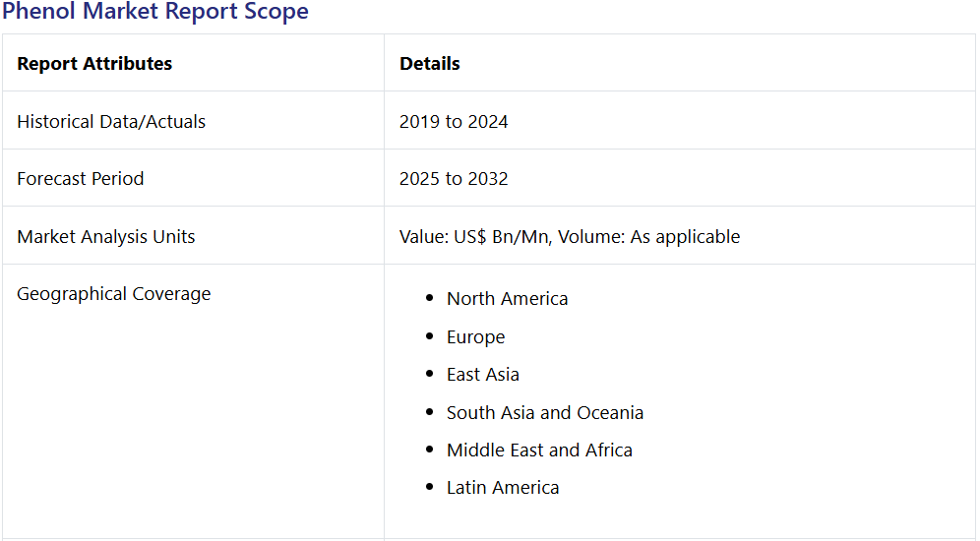This screenshot has height=541, width=980.
Task: Select Europe in the region list
Action: (475, 337)
